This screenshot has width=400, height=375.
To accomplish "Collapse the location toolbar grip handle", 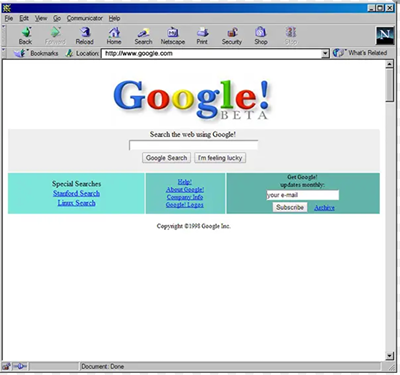I will point(4,53).
